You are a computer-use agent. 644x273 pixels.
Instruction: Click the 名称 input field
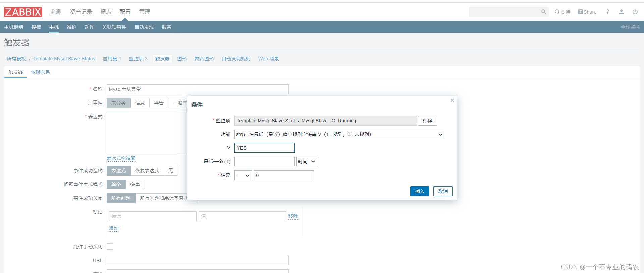coord(198,89)
